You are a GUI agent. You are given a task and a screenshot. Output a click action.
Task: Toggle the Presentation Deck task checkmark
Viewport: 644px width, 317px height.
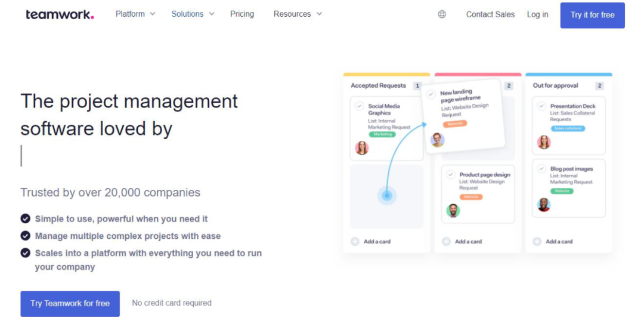coord(541,106)
